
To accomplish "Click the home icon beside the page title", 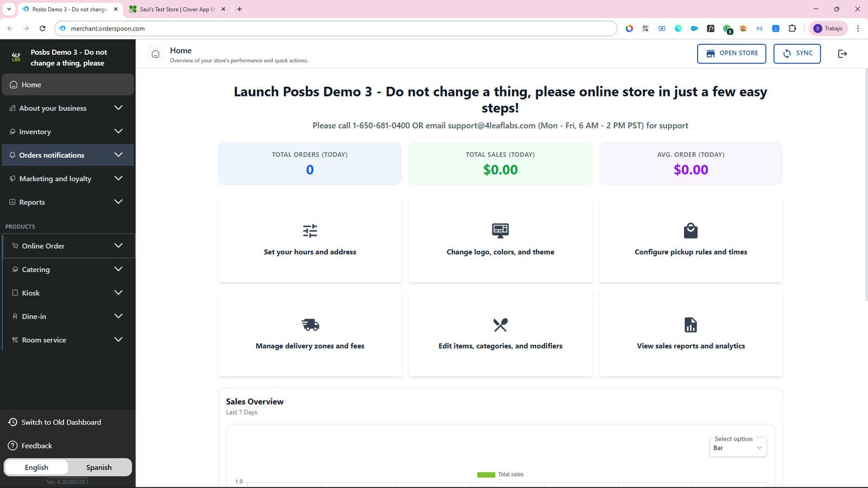I will point(155,54).
